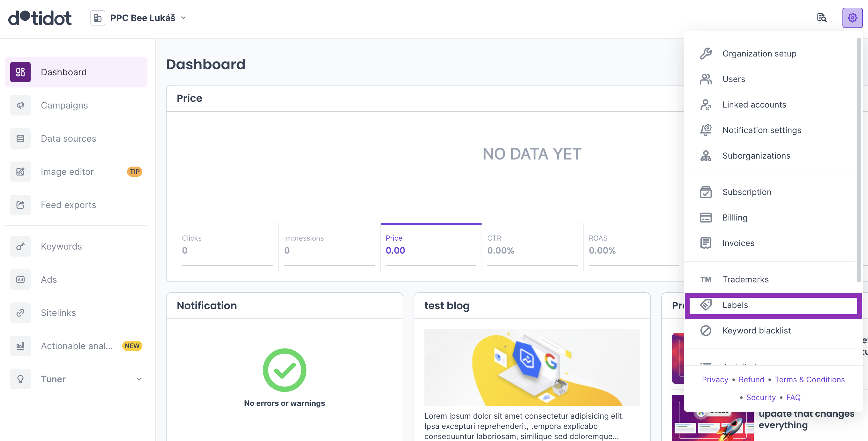Open the search document icon in header
Image resolution: width=868 pixels, height=441 pixels.
(821, 18)
